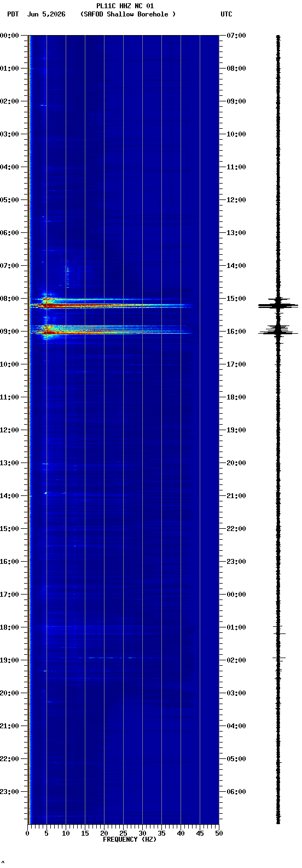Click the 07:00 UTC label at top

(236, 36)
